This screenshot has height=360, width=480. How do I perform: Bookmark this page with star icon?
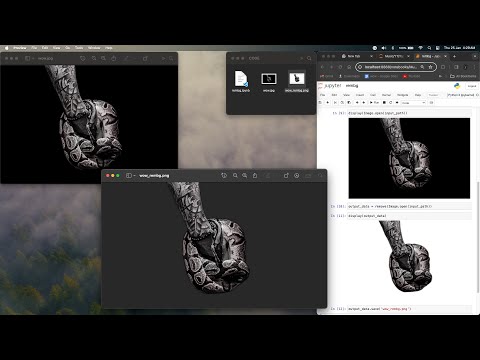click(430, 67)
